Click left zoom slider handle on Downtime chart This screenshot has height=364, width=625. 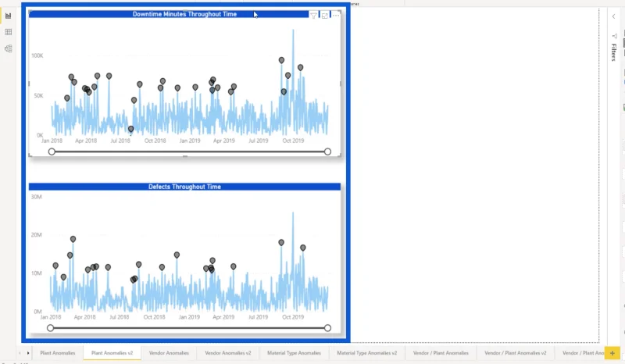52,152
